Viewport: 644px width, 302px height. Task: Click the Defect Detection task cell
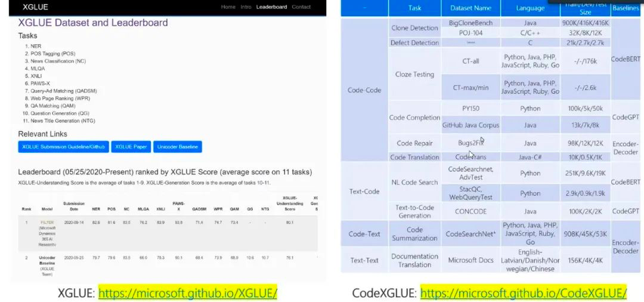click(414, 43)
